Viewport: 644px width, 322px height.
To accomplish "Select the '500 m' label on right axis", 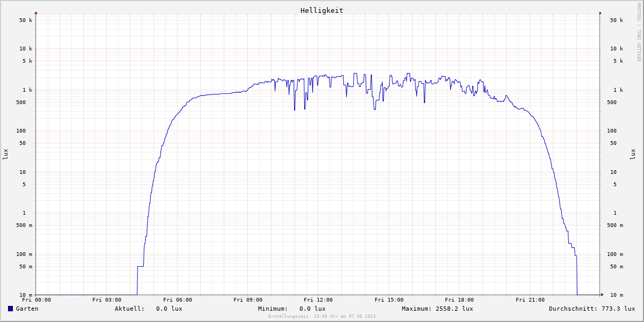I will (615, 225).
